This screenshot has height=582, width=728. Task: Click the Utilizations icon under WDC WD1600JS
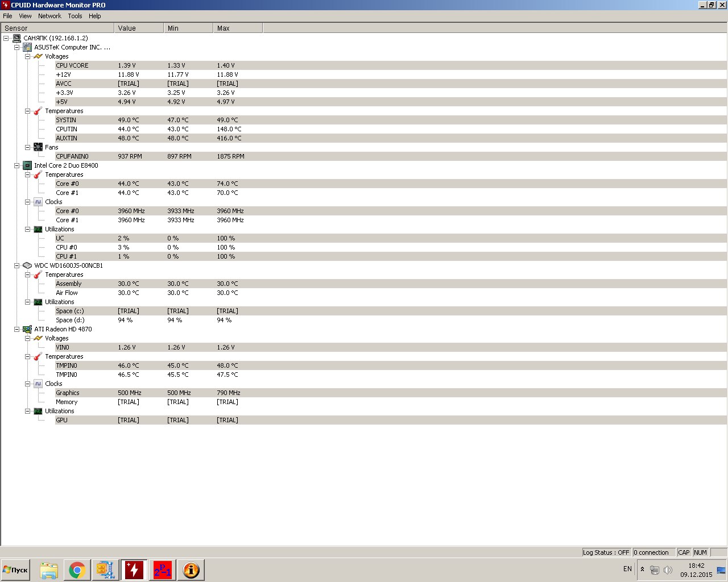point(38,302)
